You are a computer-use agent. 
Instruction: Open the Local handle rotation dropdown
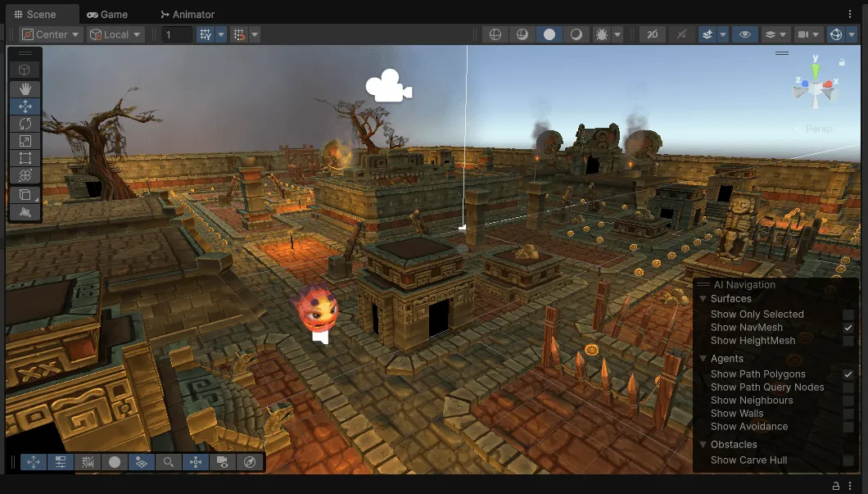(115, 34)
